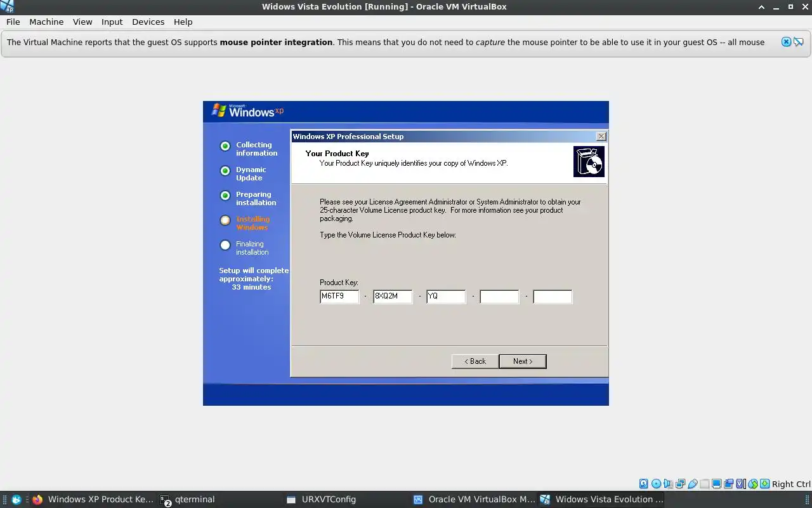
Task: Open the recording indicator icon
Action: pyautogui.click(x=729, y=484)
